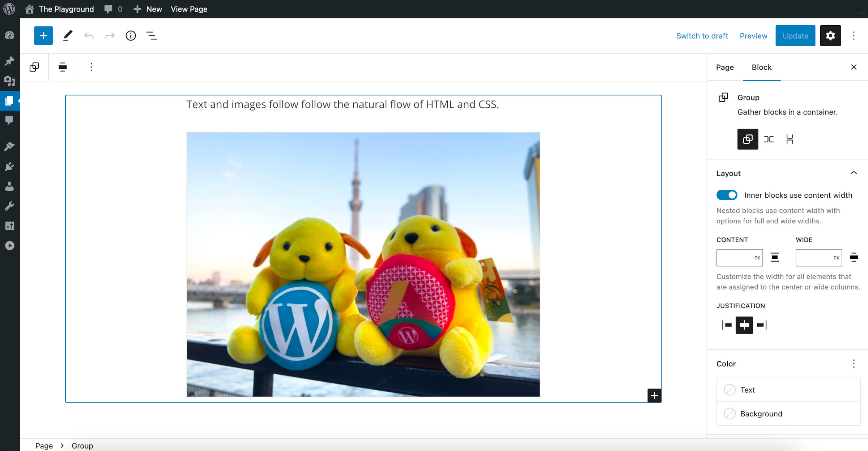Open the Wide width PX unit selector
868x451 pixels.
[x=836, y=258]
